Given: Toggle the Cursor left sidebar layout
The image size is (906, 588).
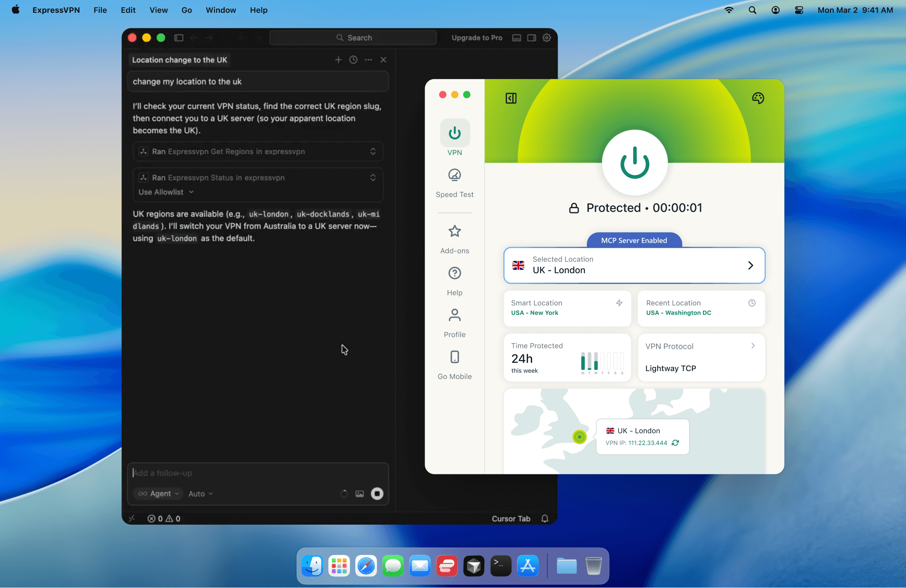Looking at the screenshot, I should [x=179, y=38].
